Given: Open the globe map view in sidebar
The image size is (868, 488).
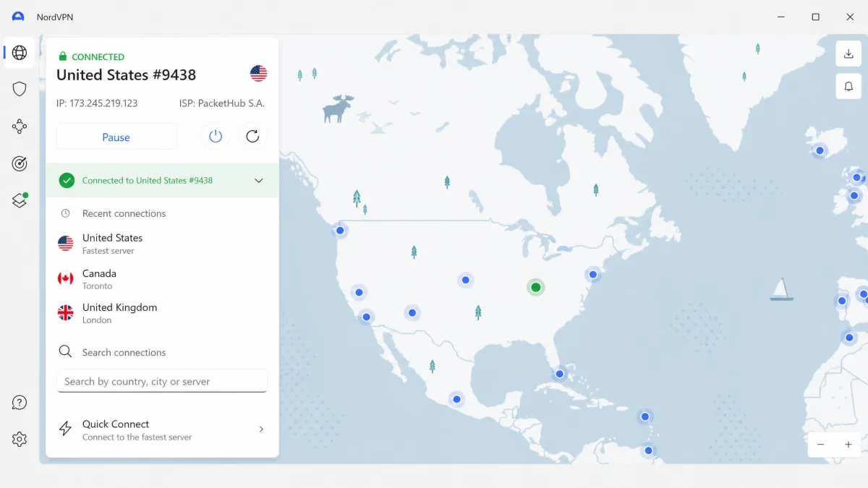Looking at the screenshot, I should (20, 53).
